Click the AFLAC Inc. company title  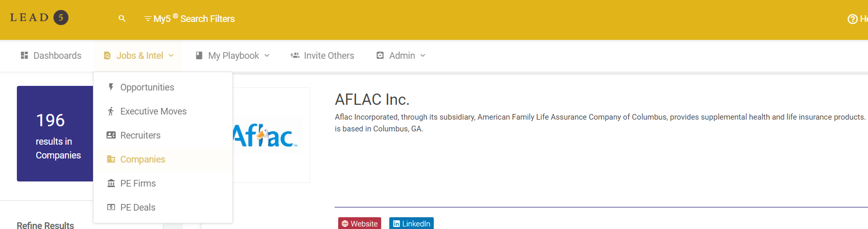[372, 99]
